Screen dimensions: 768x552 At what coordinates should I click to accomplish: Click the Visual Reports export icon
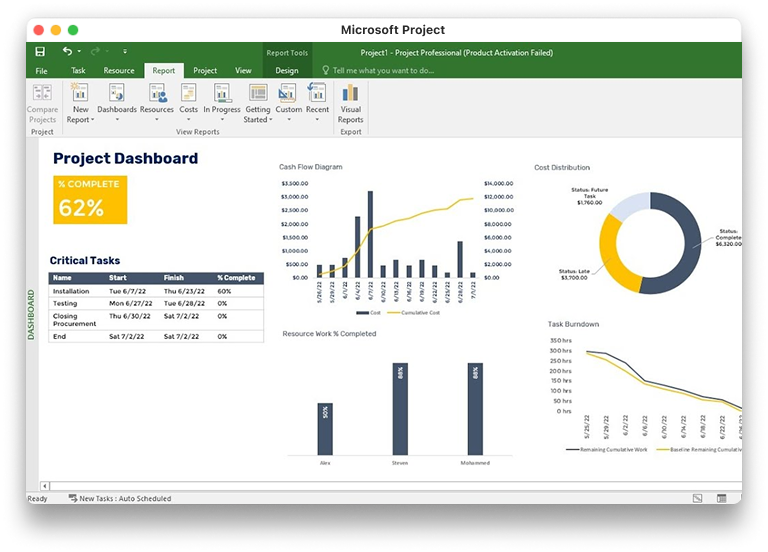[x=350, y=93]
